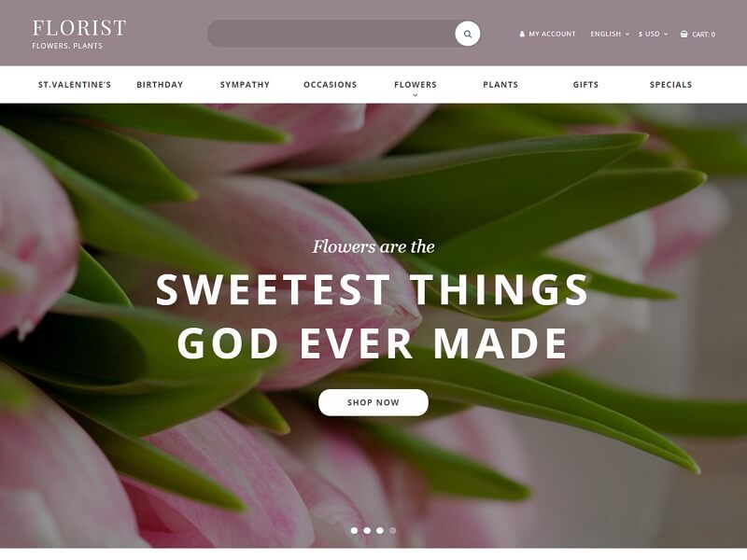Go to the Sympathy category

(245, 85)
